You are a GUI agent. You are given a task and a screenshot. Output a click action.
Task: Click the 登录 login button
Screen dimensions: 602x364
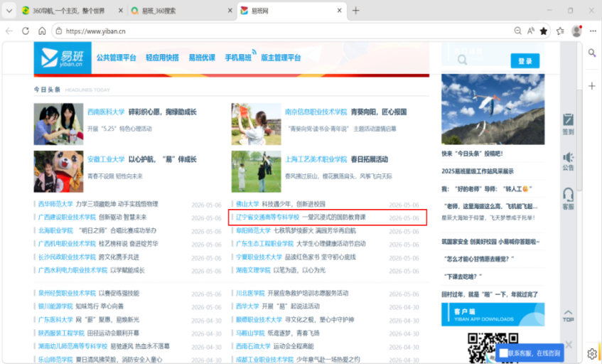coord(525,60)
